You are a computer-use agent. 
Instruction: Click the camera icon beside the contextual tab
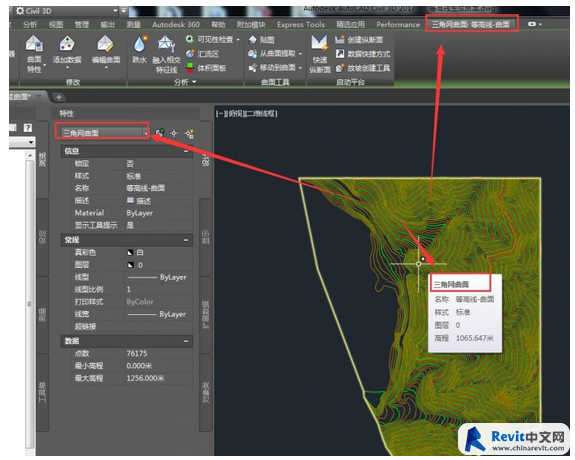tap(531, 24)
